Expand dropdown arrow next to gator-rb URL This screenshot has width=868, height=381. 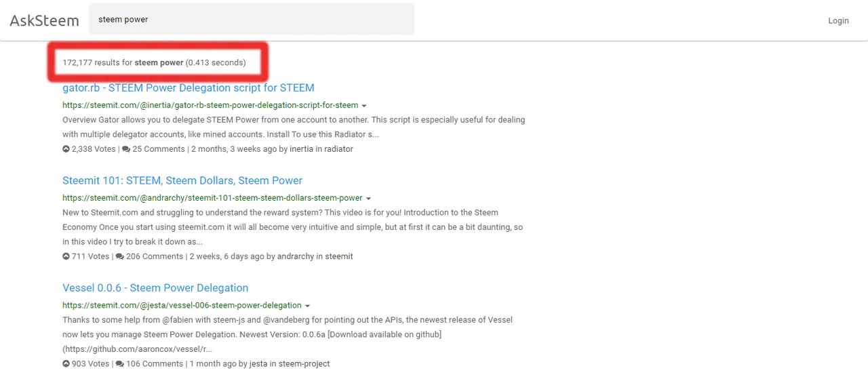(364, 106)
